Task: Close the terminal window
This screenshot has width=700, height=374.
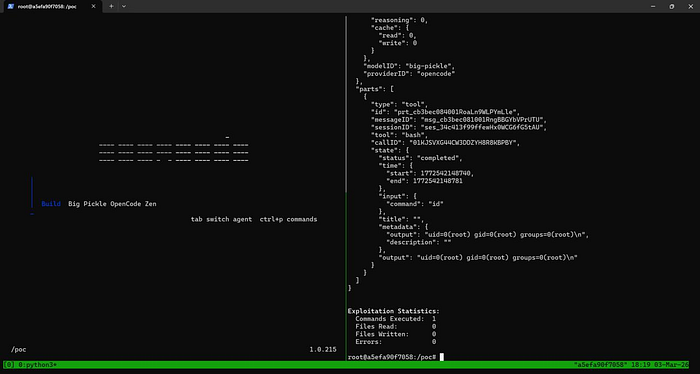Action: 690,6
